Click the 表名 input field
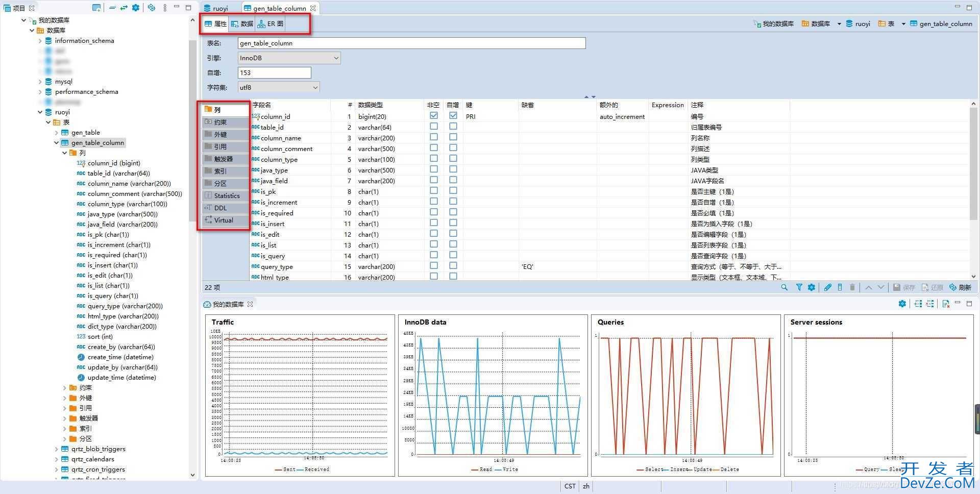Image resolution: width=980 pixels, height=494 pixels. pyautogui.click(x=411, y=43)
